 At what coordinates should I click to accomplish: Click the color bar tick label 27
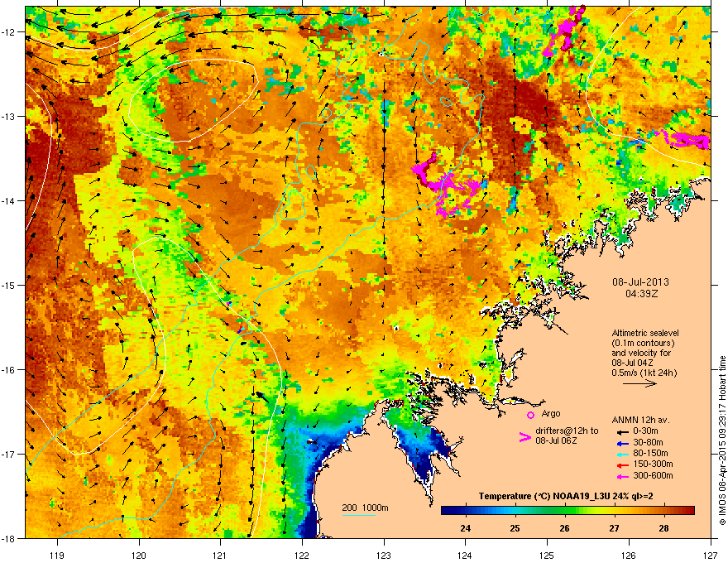[x=614, y=528]
